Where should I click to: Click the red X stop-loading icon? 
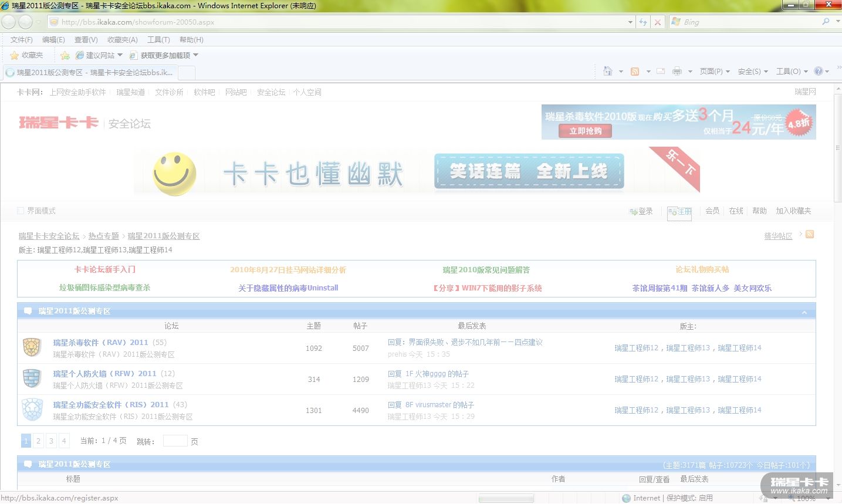tap(658, 22)
